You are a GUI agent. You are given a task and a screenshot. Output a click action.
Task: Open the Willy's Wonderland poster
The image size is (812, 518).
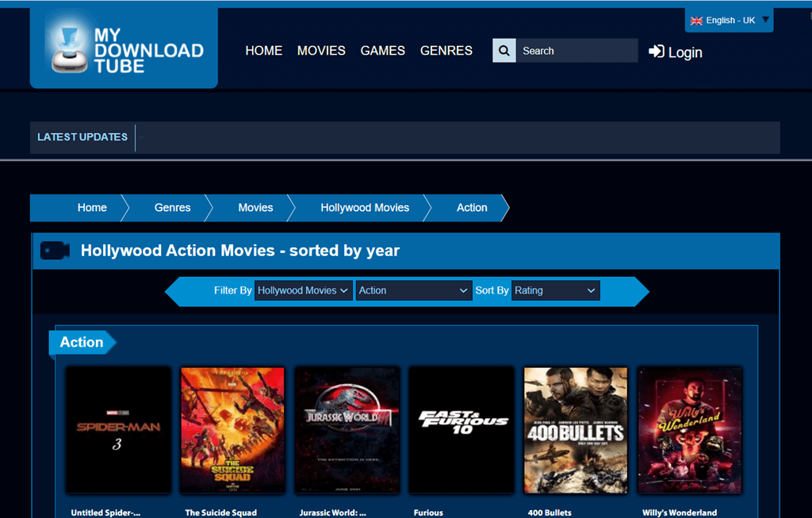690,431
